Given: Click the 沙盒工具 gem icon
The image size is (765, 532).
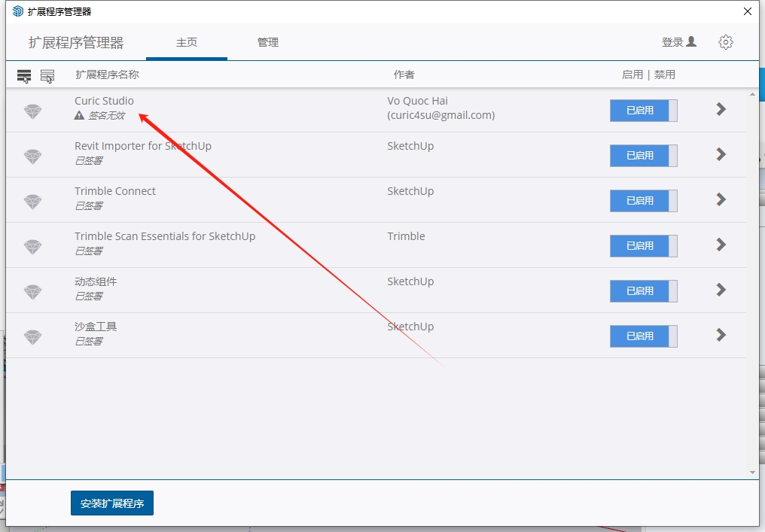Looking at the screenshot, I should pos(32,337).
